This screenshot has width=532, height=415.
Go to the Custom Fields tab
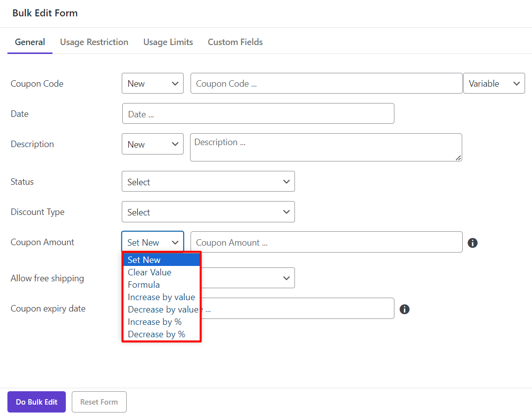tap(235, 42)
